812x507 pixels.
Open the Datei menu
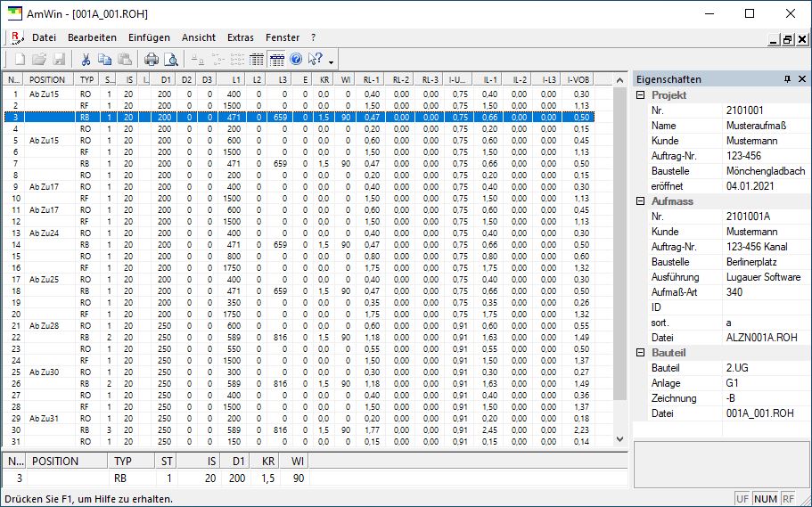tap(44, 37)
